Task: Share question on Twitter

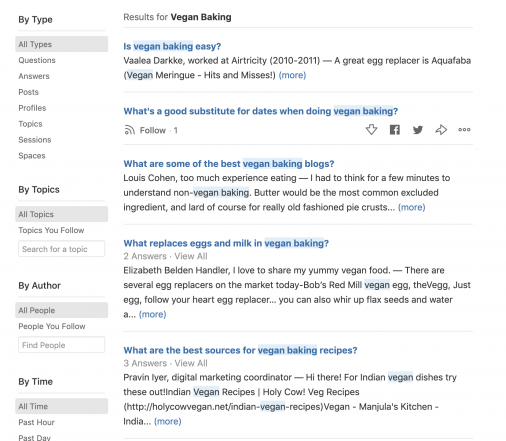Action: click(418, 130)
